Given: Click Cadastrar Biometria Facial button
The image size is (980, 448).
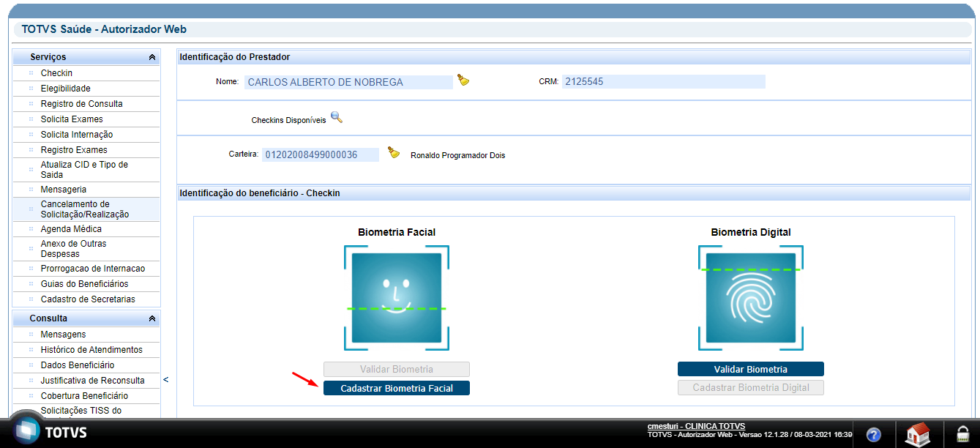Looking at the screenshot, I should pos(397,388).
